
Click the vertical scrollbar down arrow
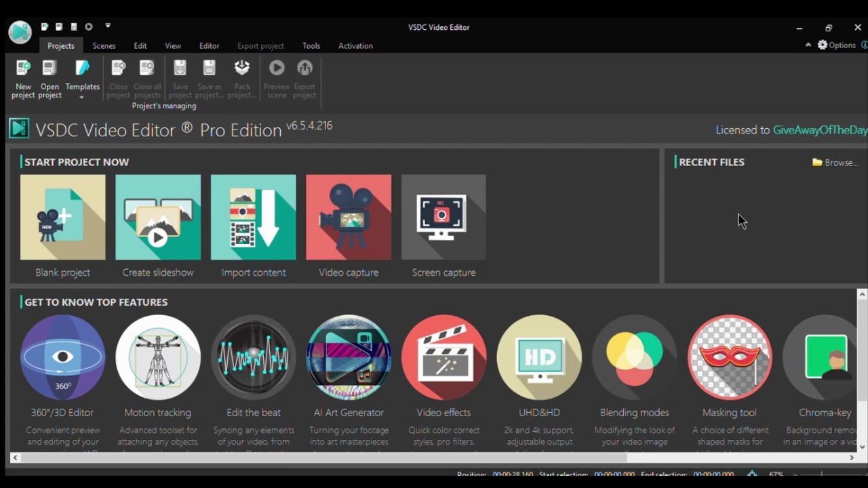coord(863,447)
